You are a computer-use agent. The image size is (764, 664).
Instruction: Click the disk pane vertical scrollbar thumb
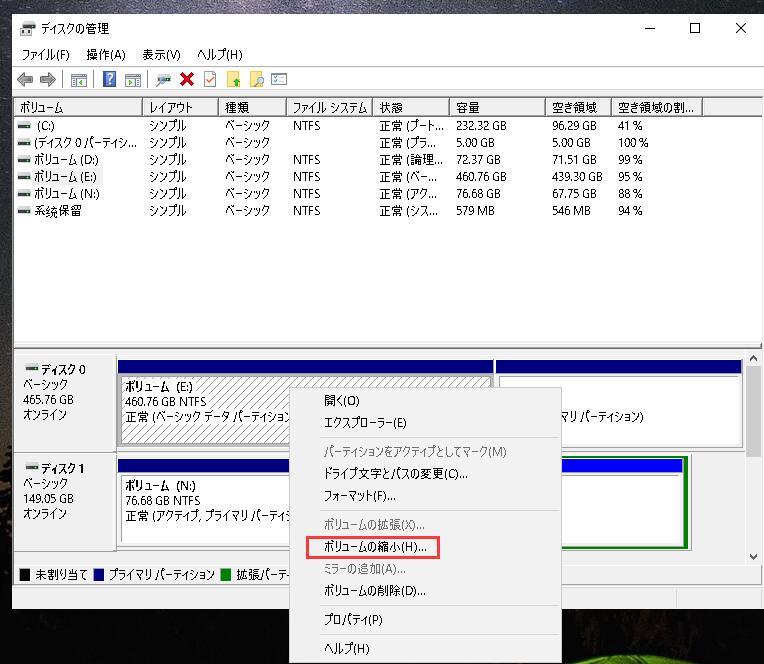pos(753,411)
